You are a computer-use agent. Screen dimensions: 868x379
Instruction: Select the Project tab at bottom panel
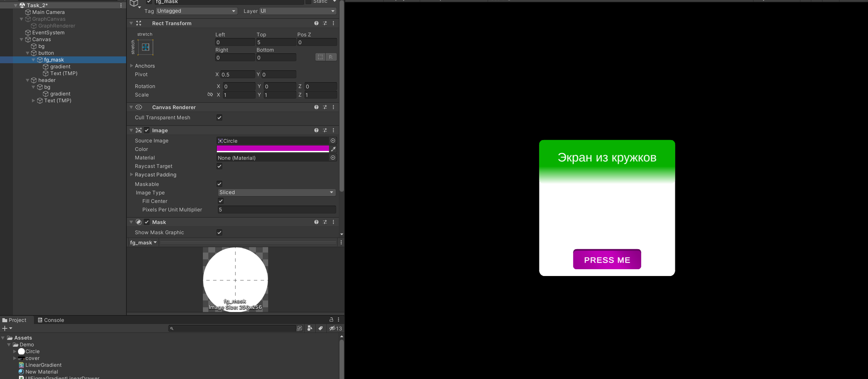point(16,320)
